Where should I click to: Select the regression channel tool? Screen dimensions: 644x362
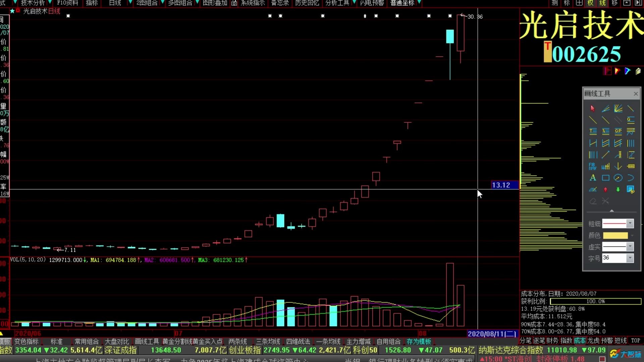[x=605, y=143]
